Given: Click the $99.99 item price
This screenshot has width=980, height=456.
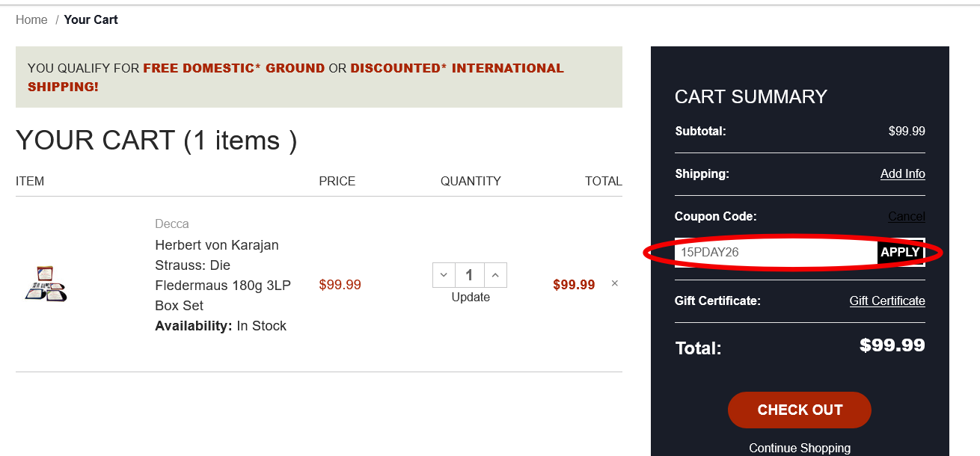Looking at the screenshot, I should point(340,284).
